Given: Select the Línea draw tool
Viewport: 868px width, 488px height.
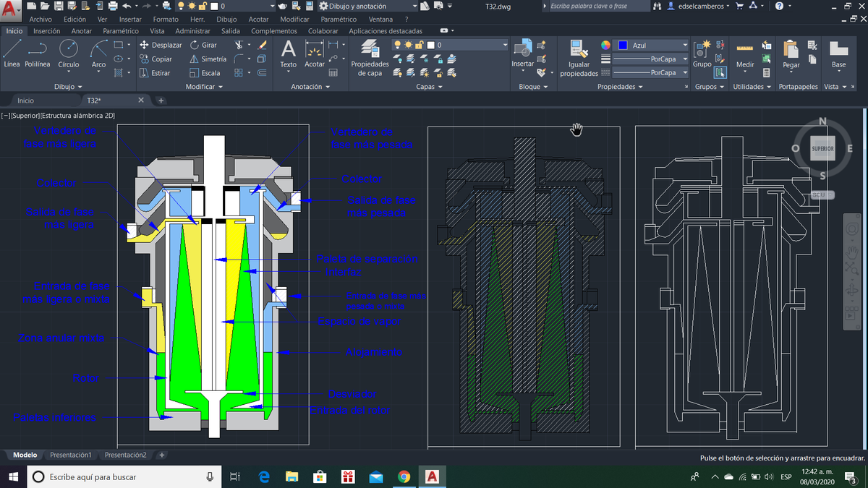Looking at the screenshot, I should [12, 53].
